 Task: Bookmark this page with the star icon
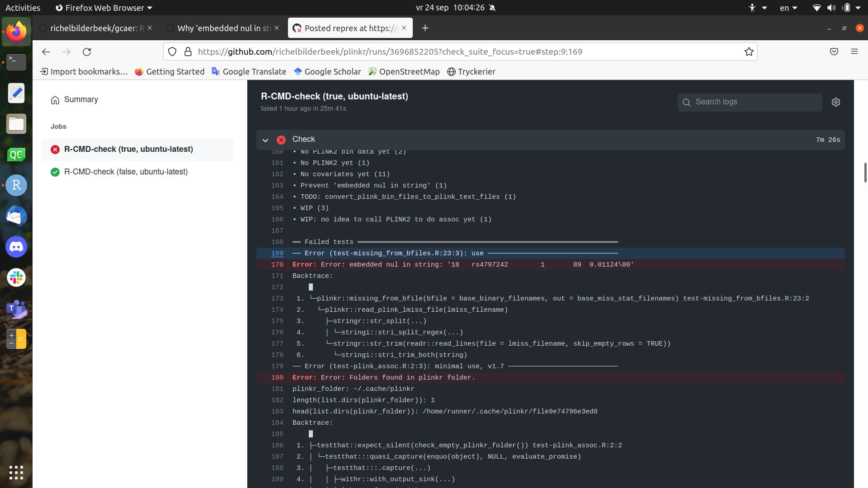(x=749, y=52)
